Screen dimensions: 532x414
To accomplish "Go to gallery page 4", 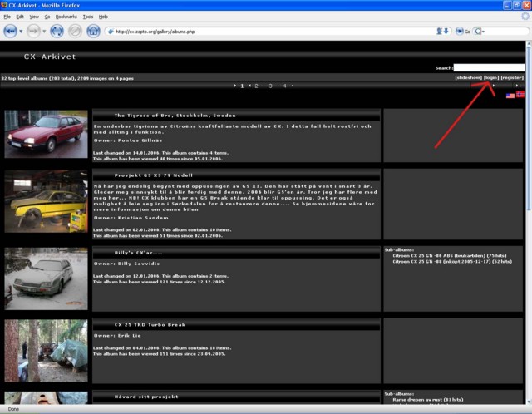I will pos(284,86).
